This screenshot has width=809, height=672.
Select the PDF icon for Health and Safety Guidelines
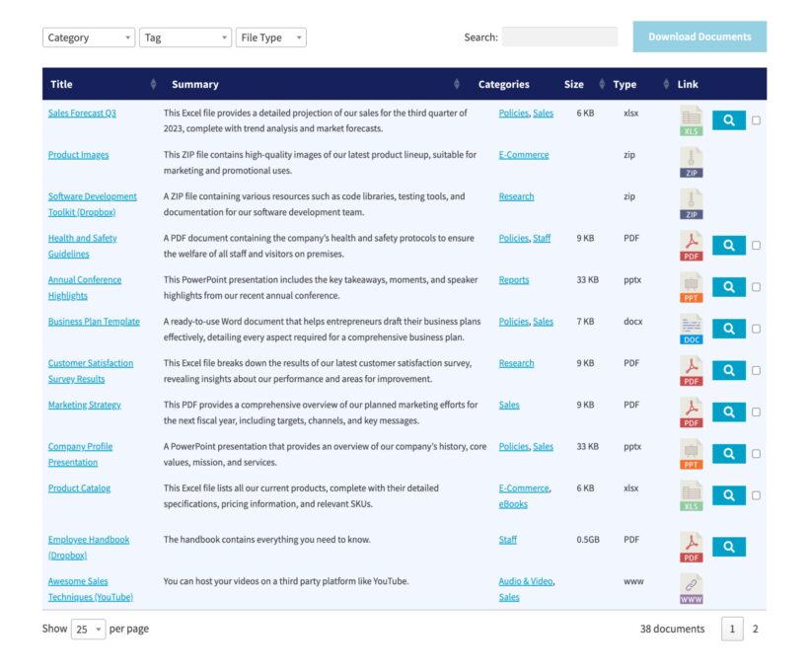tap(690, 245)
